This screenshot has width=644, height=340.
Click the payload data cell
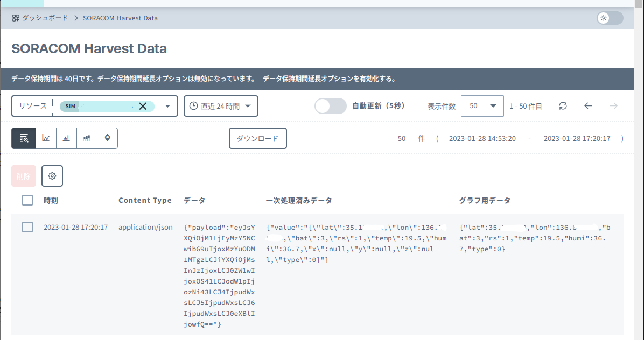click(x=220, y=275)
